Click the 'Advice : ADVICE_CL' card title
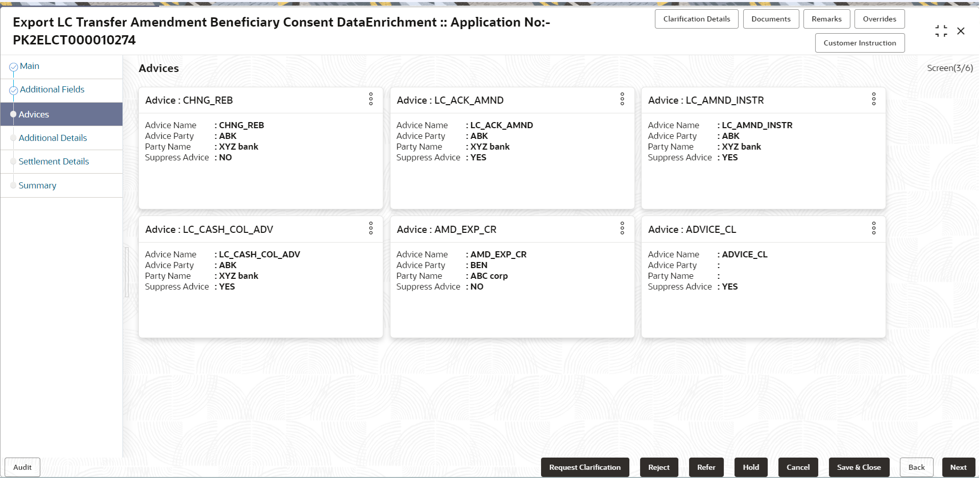This screenshot has width=980, height=478. pos(692,230)
